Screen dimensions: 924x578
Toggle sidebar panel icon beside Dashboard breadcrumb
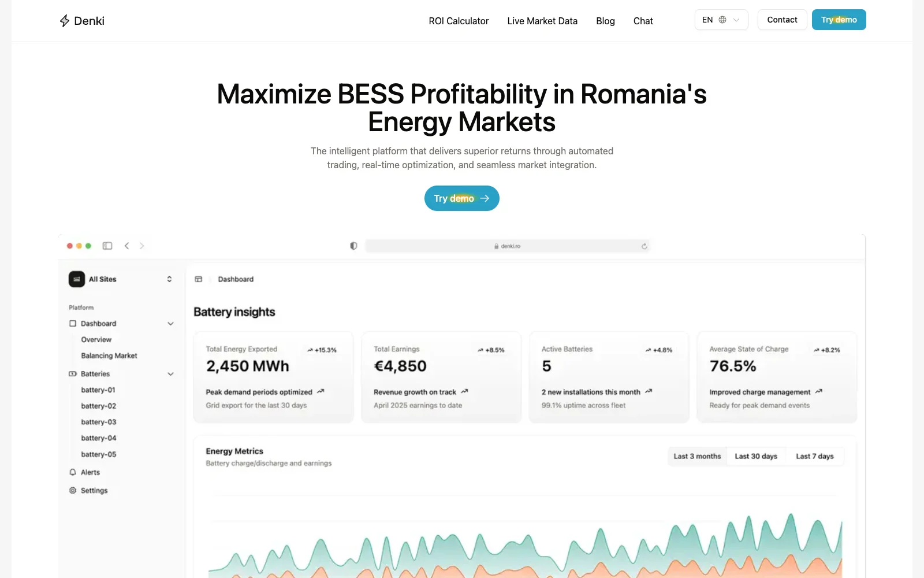[x=199, y=279]
